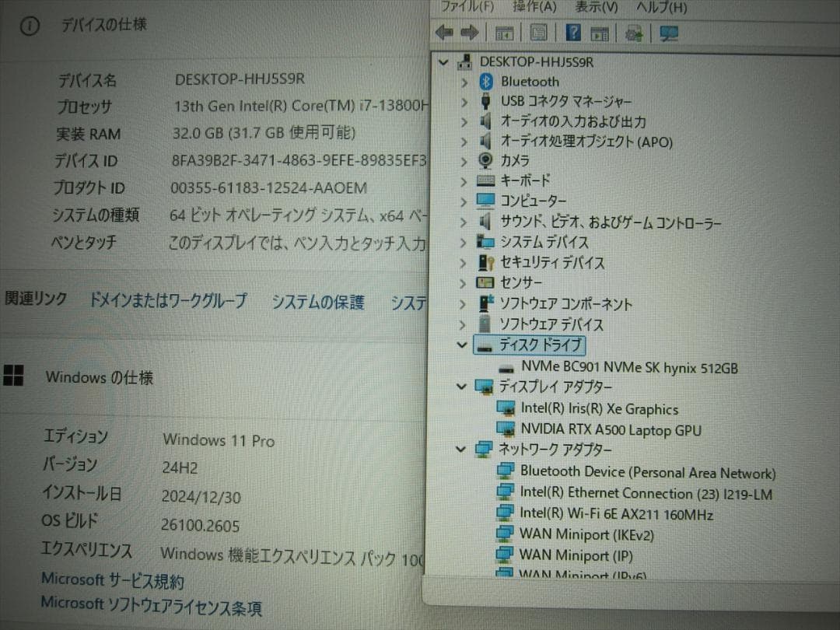Click the show/hide console tree icon

504,33
